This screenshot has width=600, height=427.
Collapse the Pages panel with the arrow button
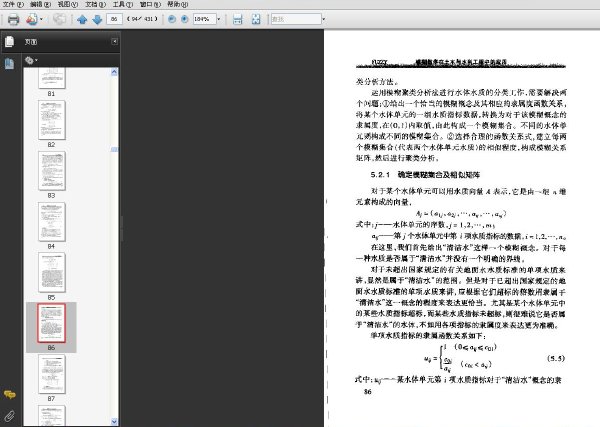click(x=114, y=41)
